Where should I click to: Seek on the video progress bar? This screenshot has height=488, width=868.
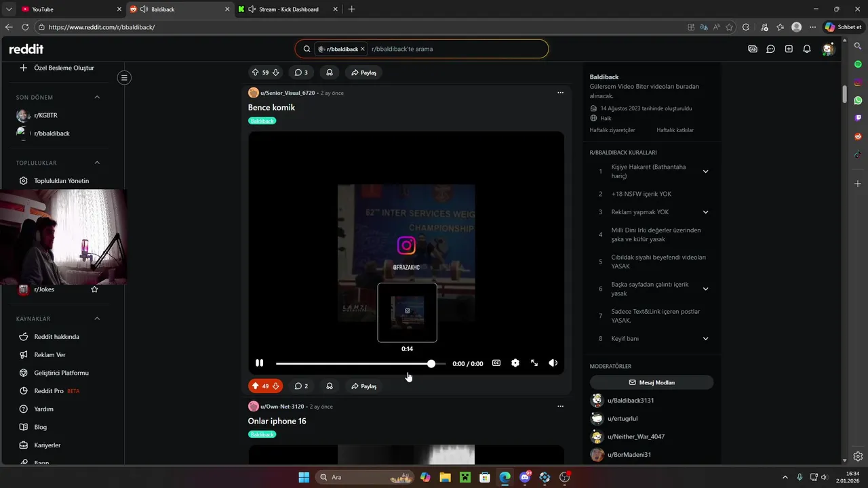click(x=360, y=364)
